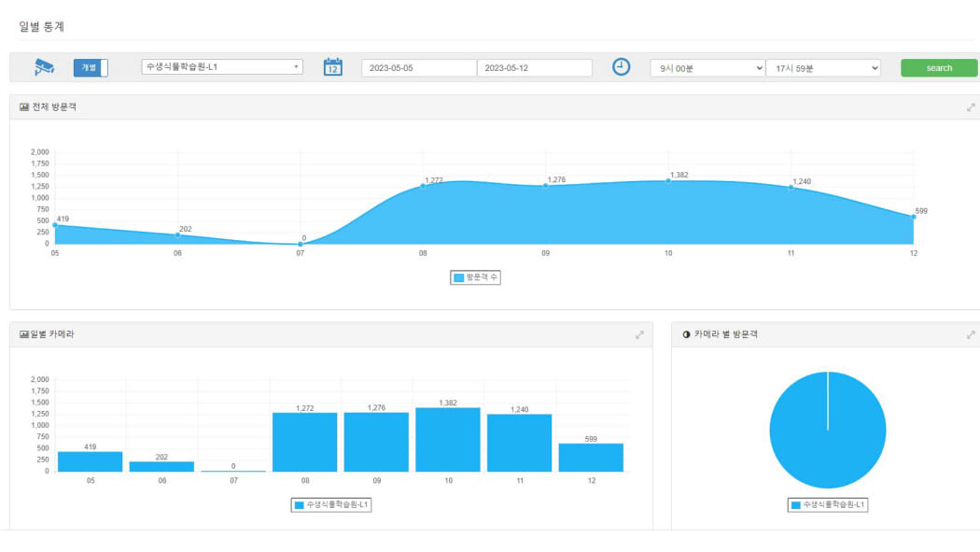
Task: Click the green search button
Action: click(939, 68)
